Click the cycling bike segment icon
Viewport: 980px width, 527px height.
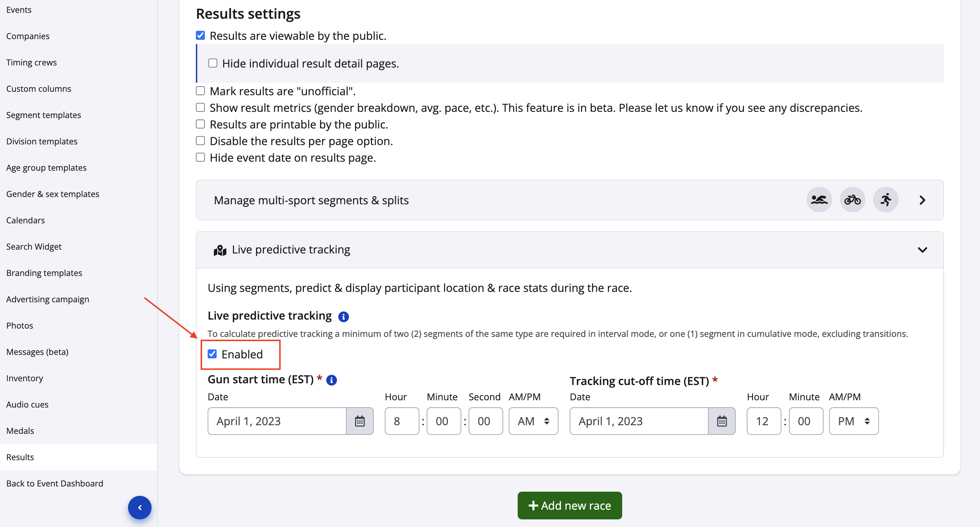(852, 200)
